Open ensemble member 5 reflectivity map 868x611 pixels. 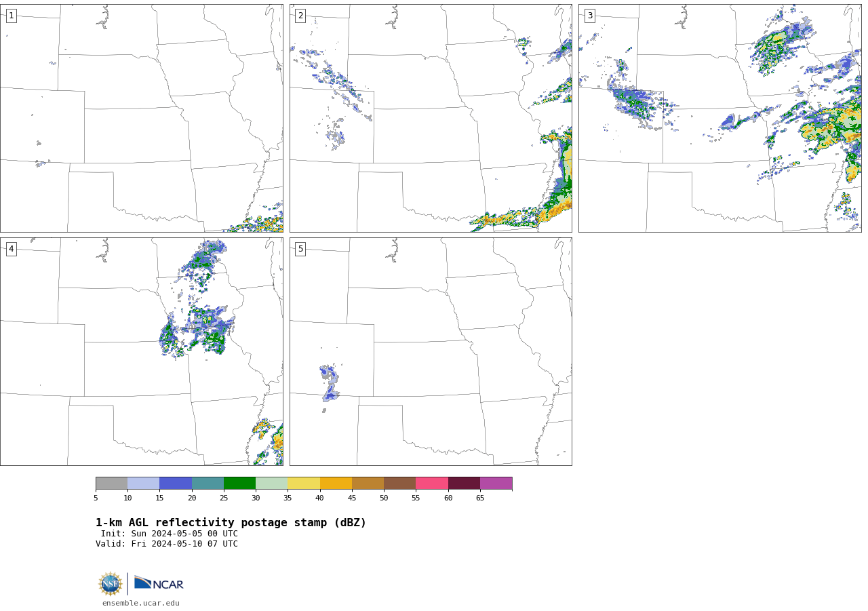431,351
